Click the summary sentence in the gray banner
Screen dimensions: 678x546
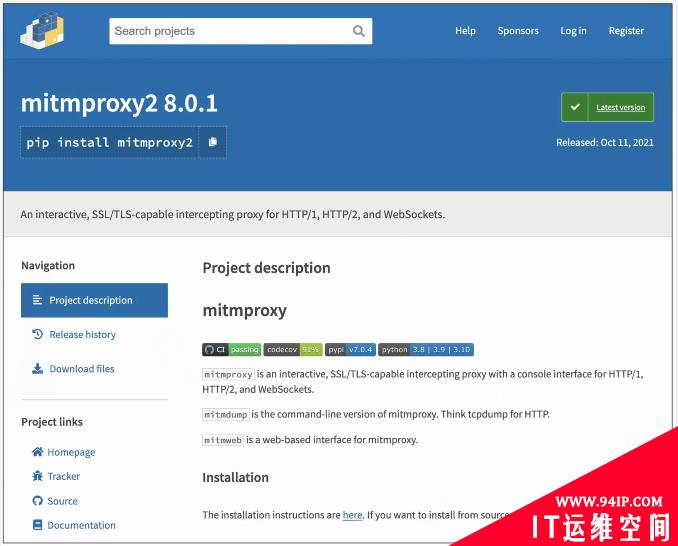pos(233,214)
